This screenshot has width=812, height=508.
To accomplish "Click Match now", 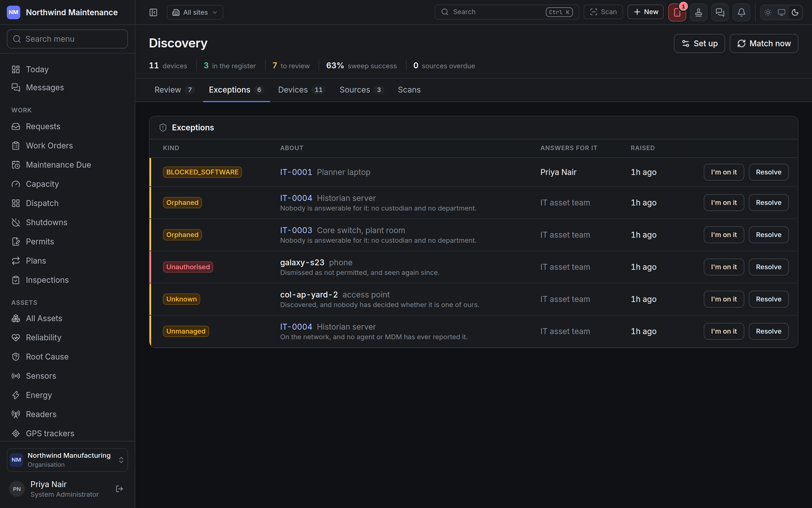I will 764,43.
